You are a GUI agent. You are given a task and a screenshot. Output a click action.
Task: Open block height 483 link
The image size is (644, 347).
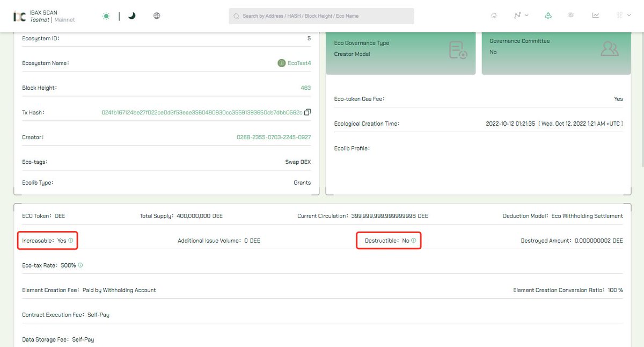(x=305, y=88)
